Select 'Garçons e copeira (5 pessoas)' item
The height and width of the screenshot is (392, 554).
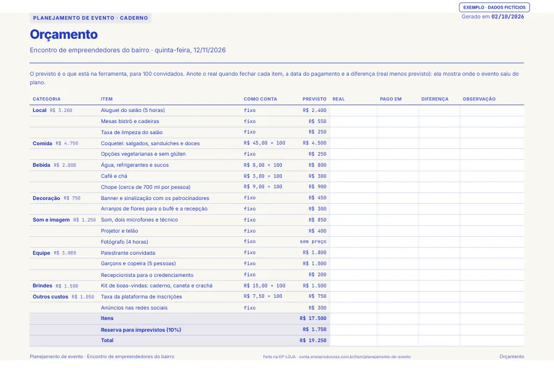(x=138, y=264)
